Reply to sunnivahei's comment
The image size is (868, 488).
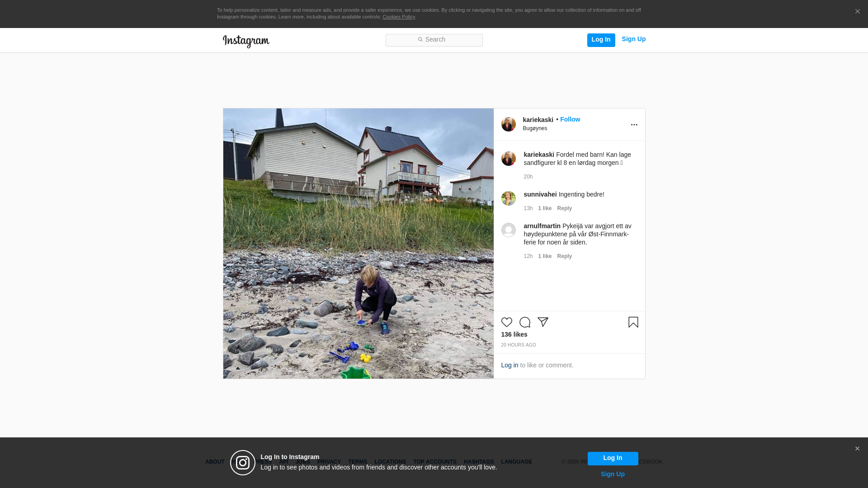tap(564, 208)
